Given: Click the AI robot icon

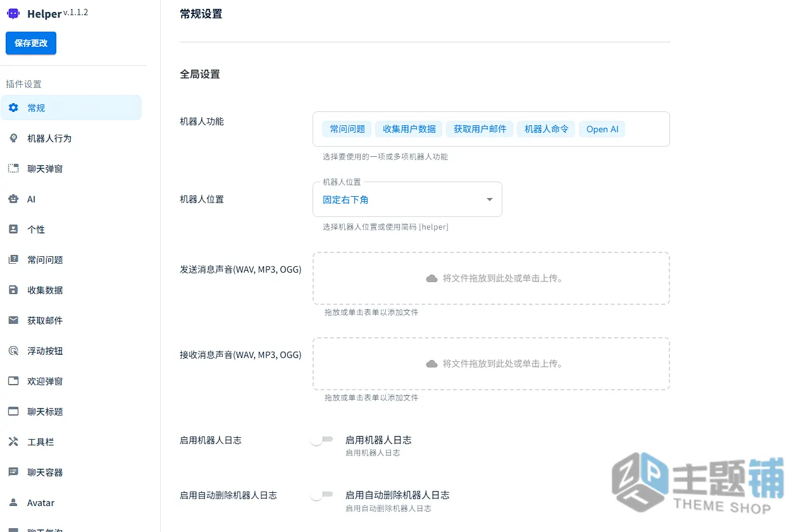Looking at the screenshot, I should coord(13,199).
